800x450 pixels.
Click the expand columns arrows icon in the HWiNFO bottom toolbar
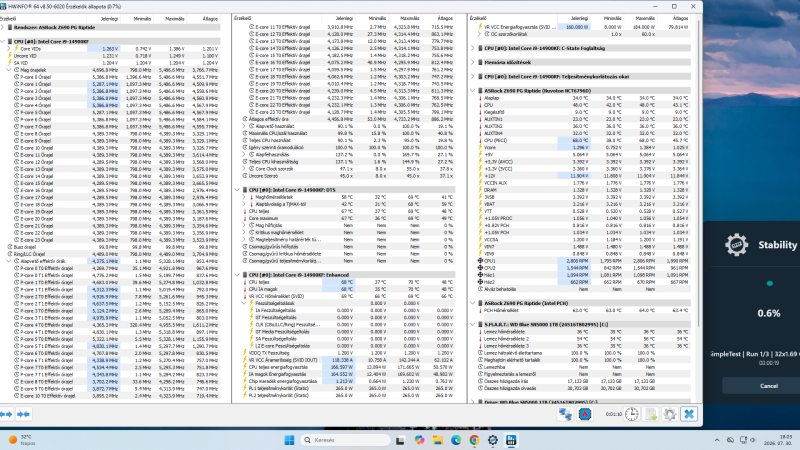click(6, 414)
